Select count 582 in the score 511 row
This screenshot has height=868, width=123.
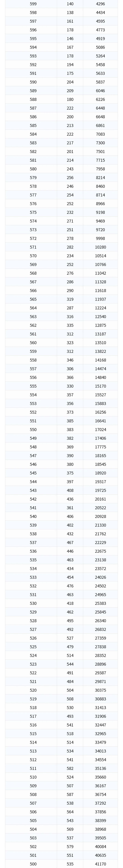coord(70,769)
